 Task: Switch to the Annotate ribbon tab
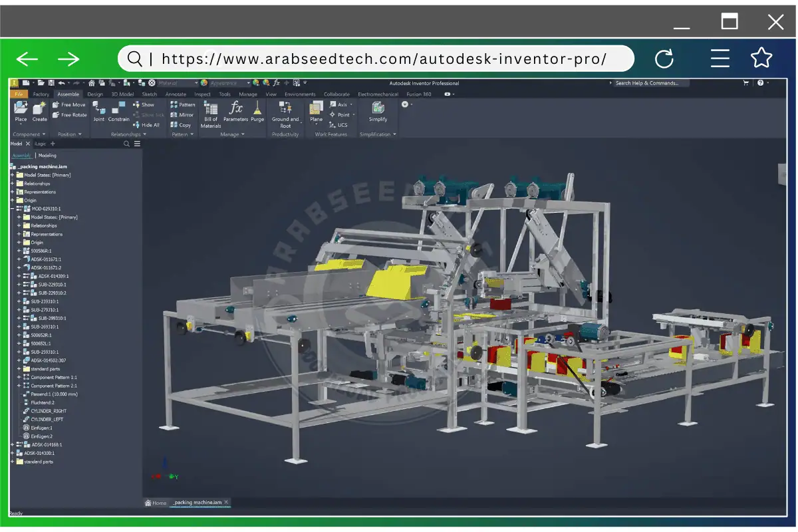tap(177, 94)
